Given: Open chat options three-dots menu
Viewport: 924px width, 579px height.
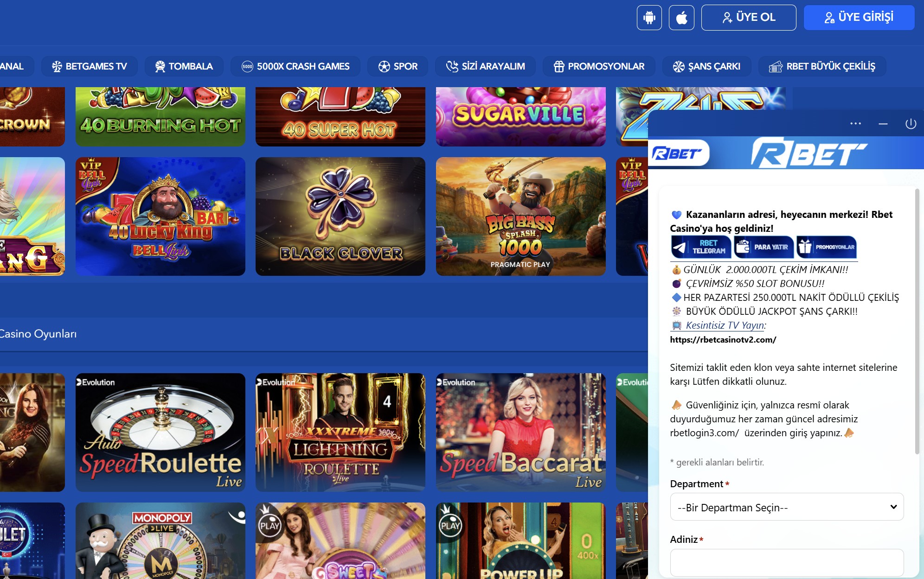Looking at the screenshot, I should (x=855, y=124).
